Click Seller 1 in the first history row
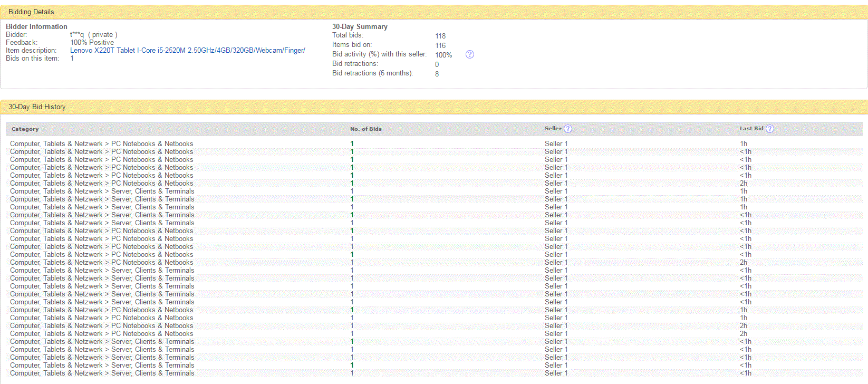 [x=556, y=143]
